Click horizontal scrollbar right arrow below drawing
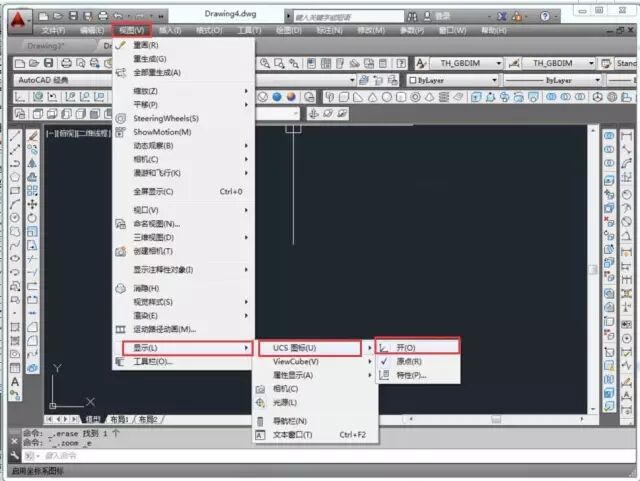This screenshot has width=640, height=481. click(582, 419)
